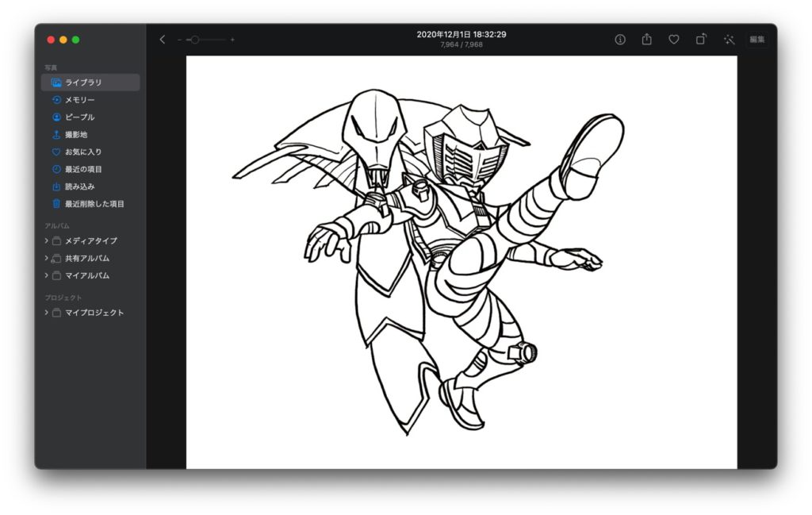Screen dimensions: 812x515
Task: Click the zoom in plus sign
Action: click(232, 40)
